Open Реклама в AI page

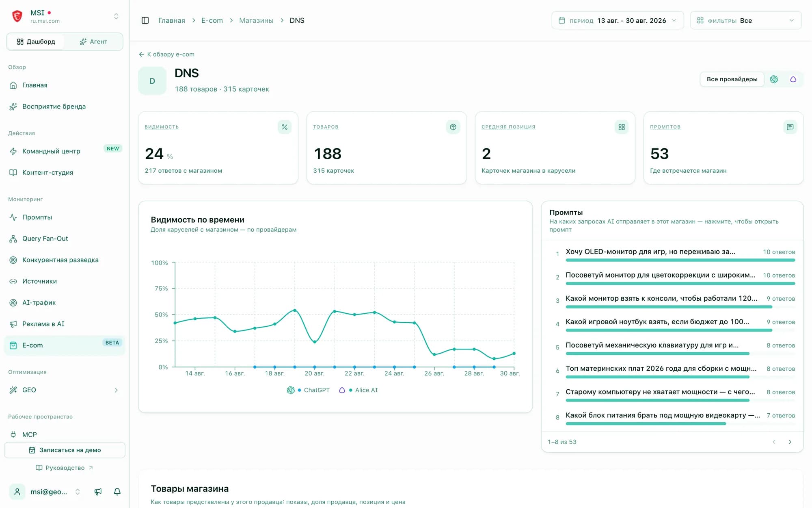[65, 324]
